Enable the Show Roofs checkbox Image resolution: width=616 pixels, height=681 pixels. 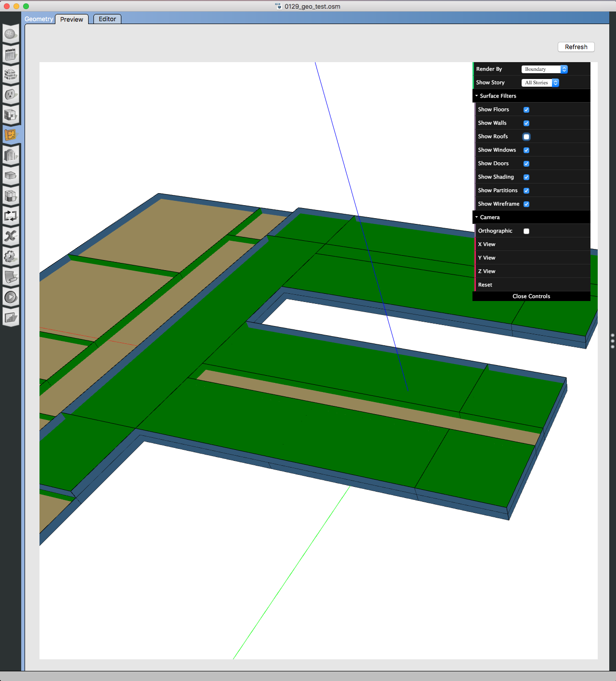pyautogui.click(x=526, y=136)
